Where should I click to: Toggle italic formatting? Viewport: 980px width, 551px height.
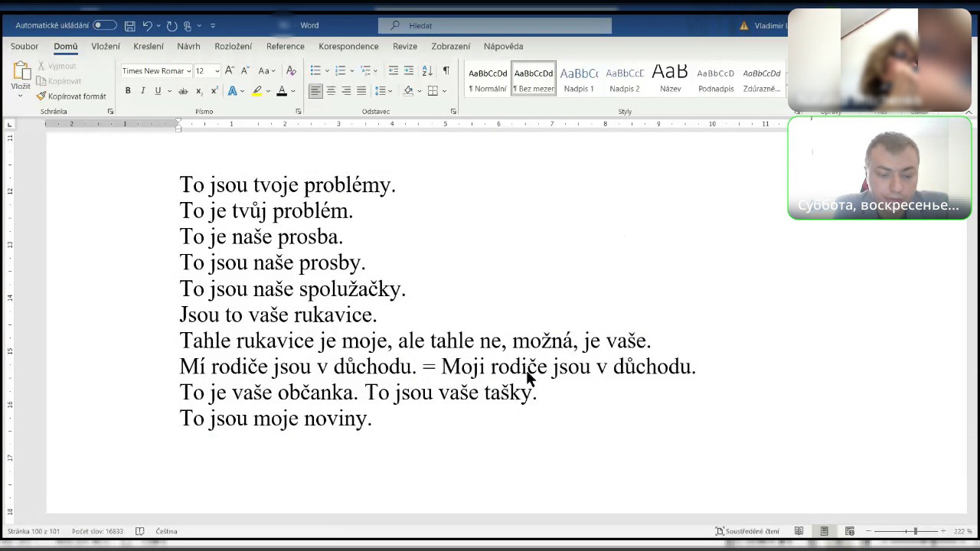click(x=142, y=91)
